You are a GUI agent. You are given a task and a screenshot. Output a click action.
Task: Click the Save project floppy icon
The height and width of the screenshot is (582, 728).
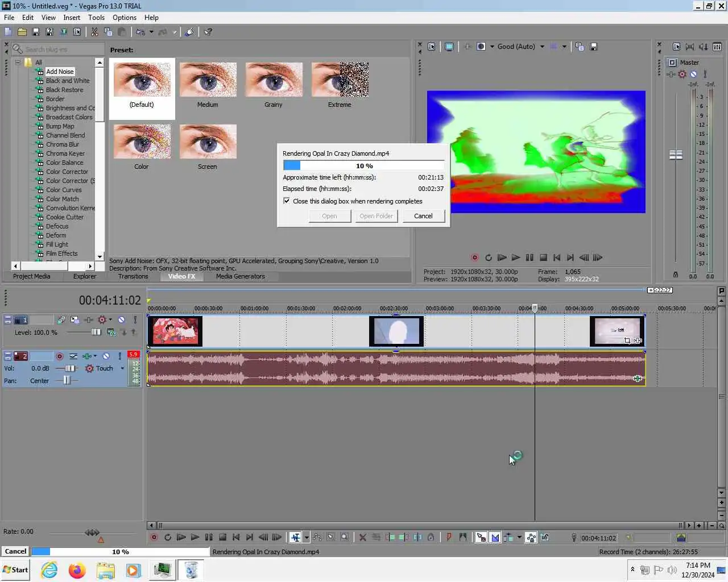[35, 32]
